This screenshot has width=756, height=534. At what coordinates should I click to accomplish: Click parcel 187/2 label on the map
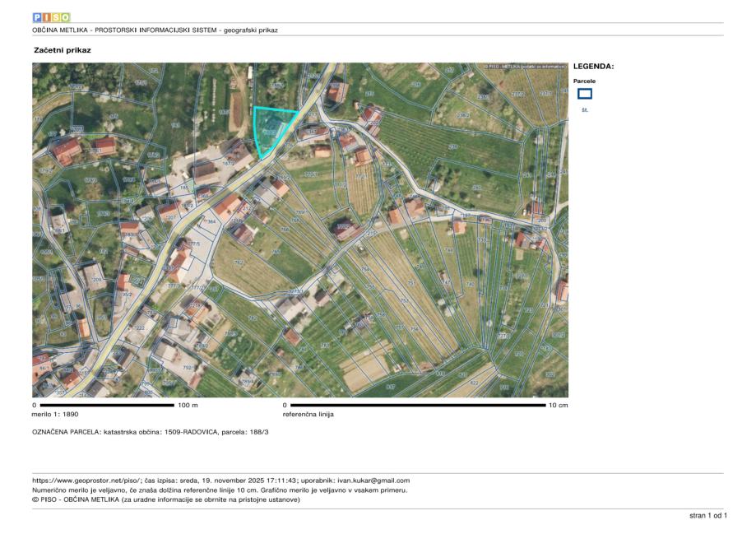coord(229,165)
